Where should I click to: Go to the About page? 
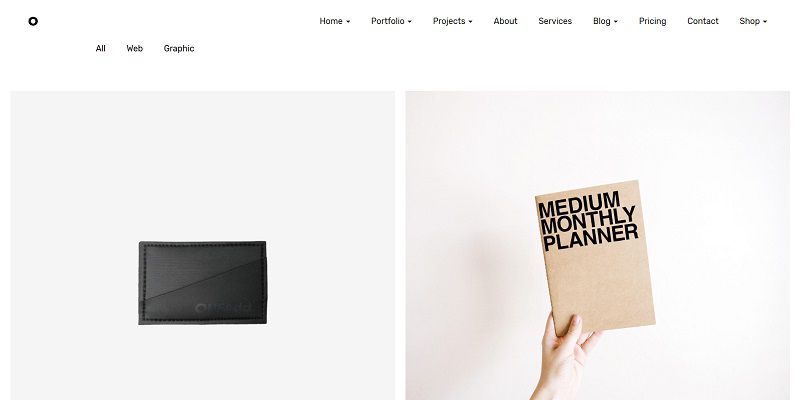point(505,21)
